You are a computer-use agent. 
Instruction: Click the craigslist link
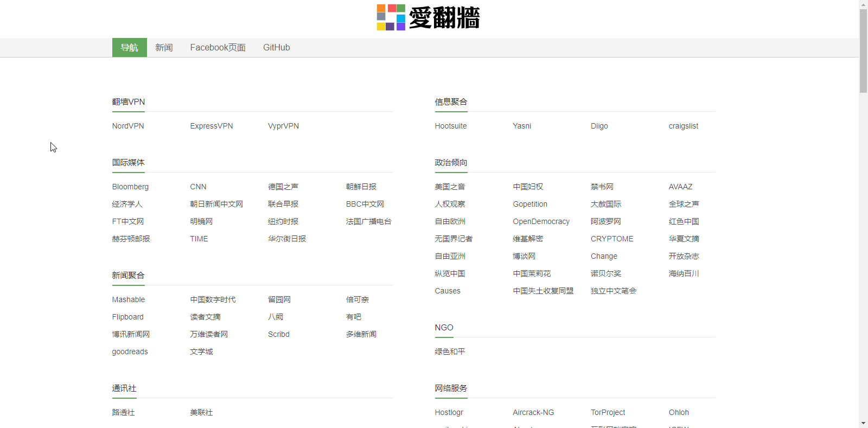pyautogui.click(x=684, y=126)
